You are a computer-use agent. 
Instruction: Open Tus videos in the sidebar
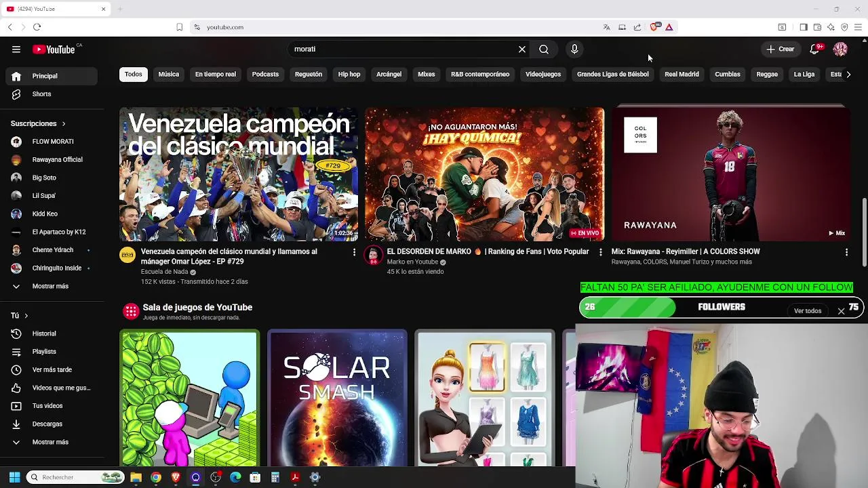52,406
